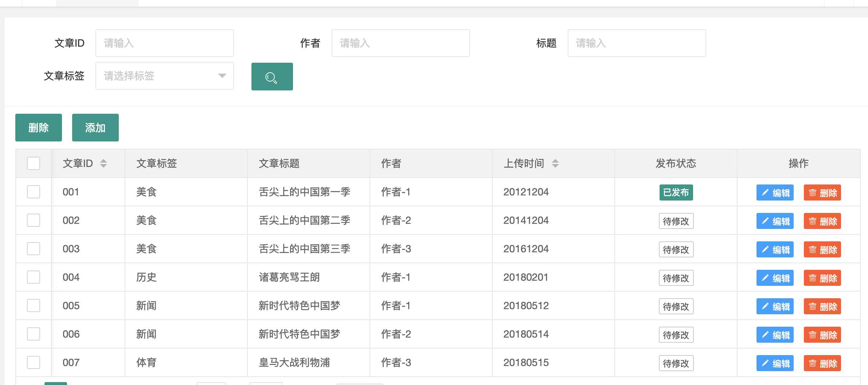
Task: Focus the 标题 input field
Action: click(637, 43)
